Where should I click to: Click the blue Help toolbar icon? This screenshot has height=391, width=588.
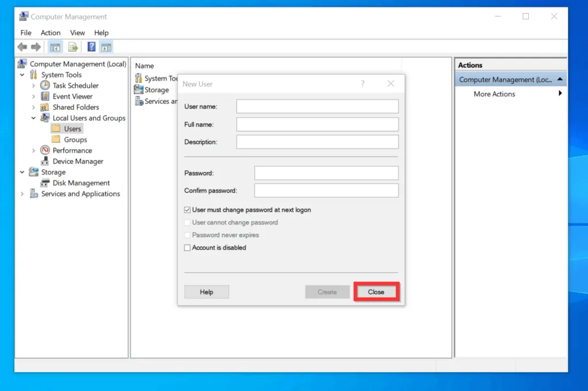pyautogui.click(x=91, y=47)
